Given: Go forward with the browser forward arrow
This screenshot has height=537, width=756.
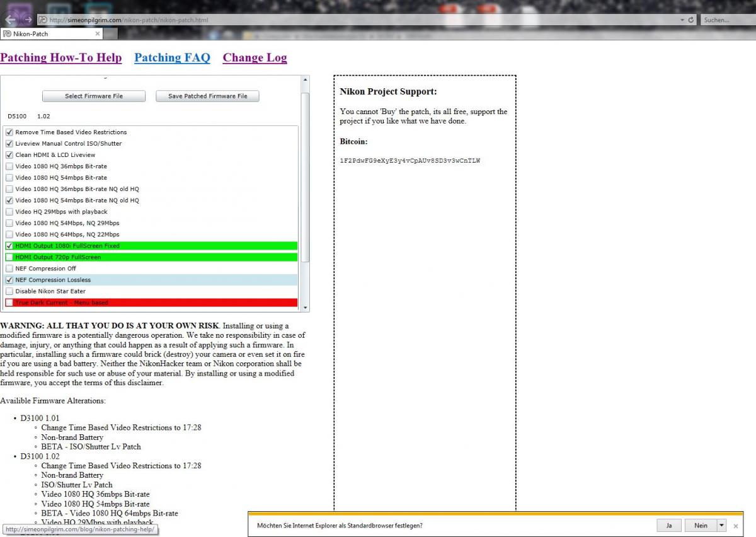Looking at the screenshot, I should tap(28, 20).
